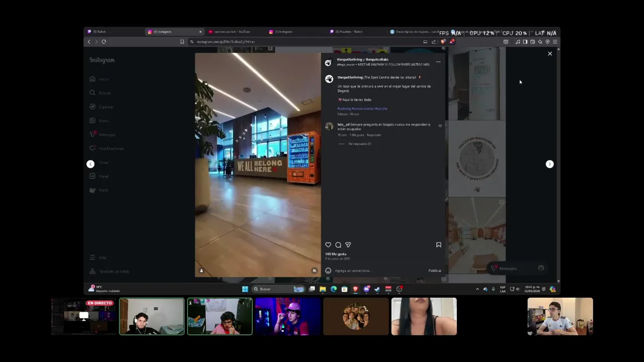Open the browser hamburger menu
The height and width of the screenshot is (362, 644).
pyautogui.click(x=555, y=42)
